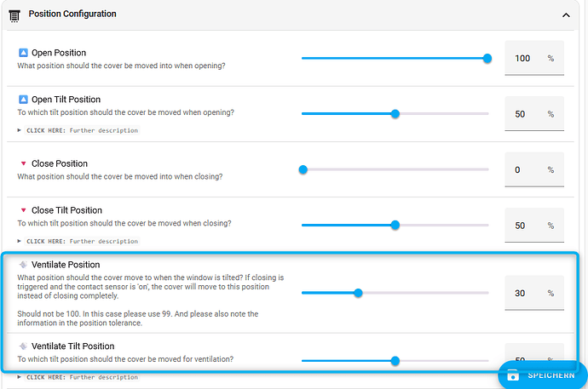The height and width of the screenshot is (389, 588).
Task: Expand further description under Ventilate Tilt Position
Action: 78,377
